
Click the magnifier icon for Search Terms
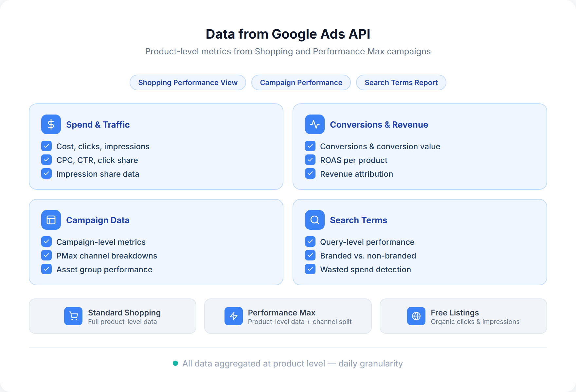(314, 220)
